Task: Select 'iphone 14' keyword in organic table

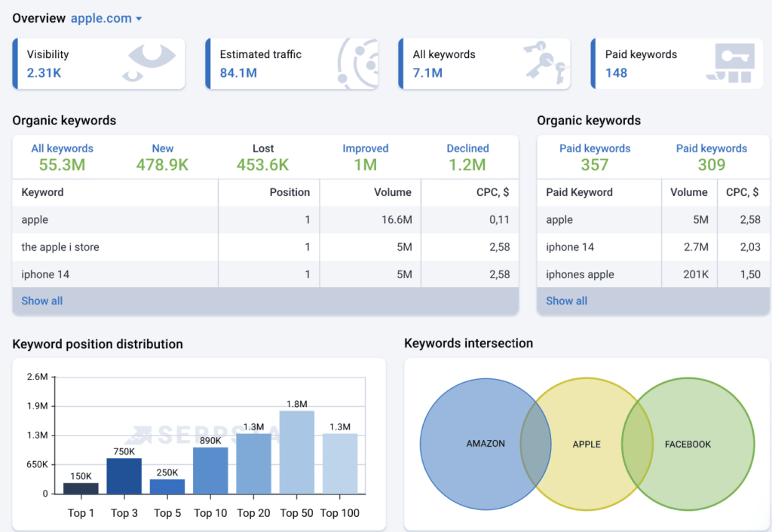Action: 45,274
